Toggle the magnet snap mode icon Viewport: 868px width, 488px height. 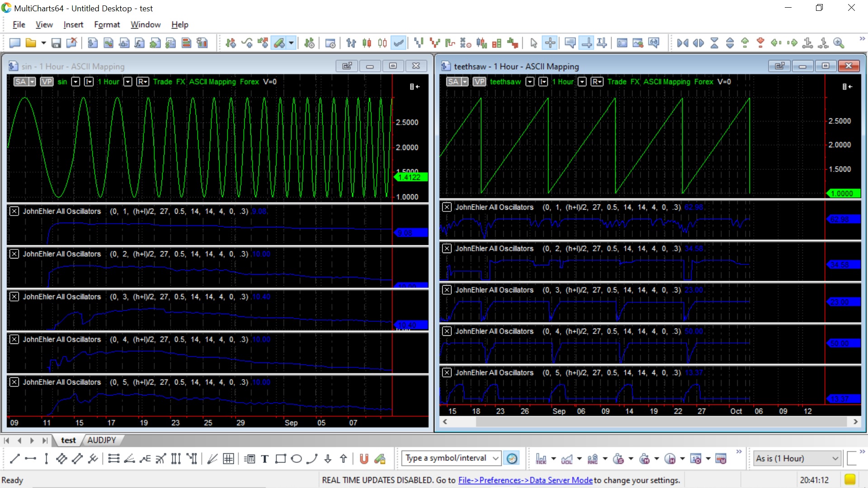364,459
